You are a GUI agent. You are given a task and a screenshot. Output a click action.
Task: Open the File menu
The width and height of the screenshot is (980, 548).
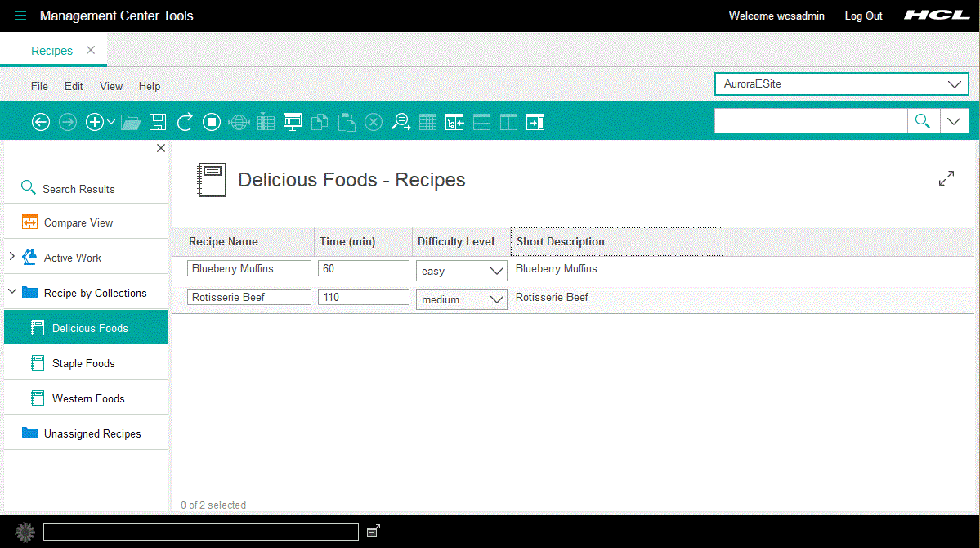click(x=39, y=86)
